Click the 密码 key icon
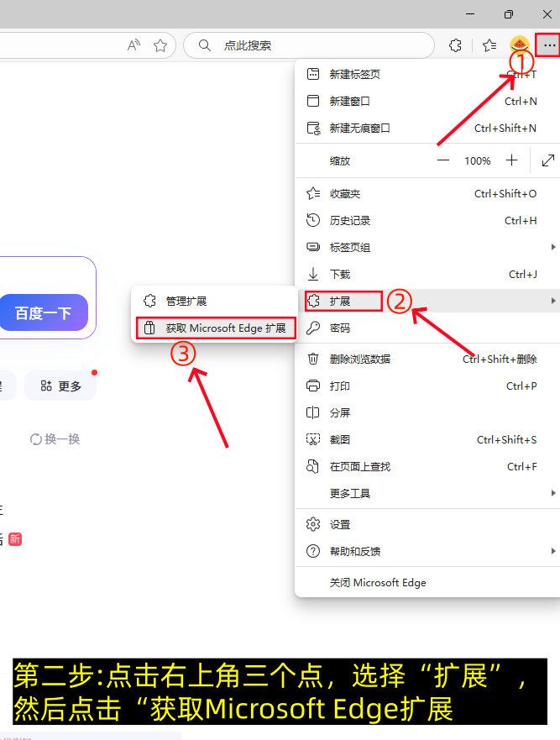560x740 pixels. click(x=313, y=328)
